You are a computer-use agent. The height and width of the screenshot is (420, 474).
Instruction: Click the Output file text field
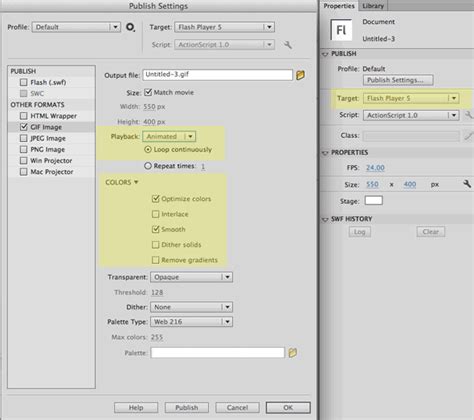click(218, 75)
